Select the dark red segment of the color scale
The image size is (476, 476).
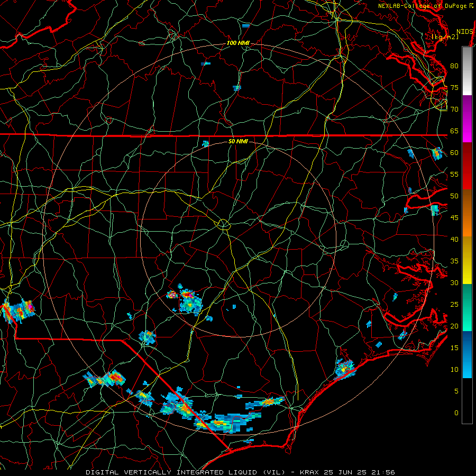coord(467,166)
